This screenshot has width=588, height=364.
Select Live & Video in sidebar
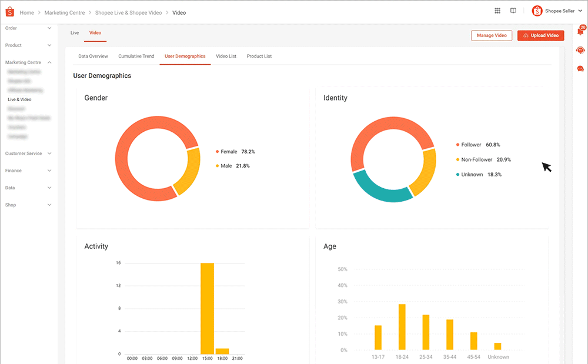click(19, 99)
